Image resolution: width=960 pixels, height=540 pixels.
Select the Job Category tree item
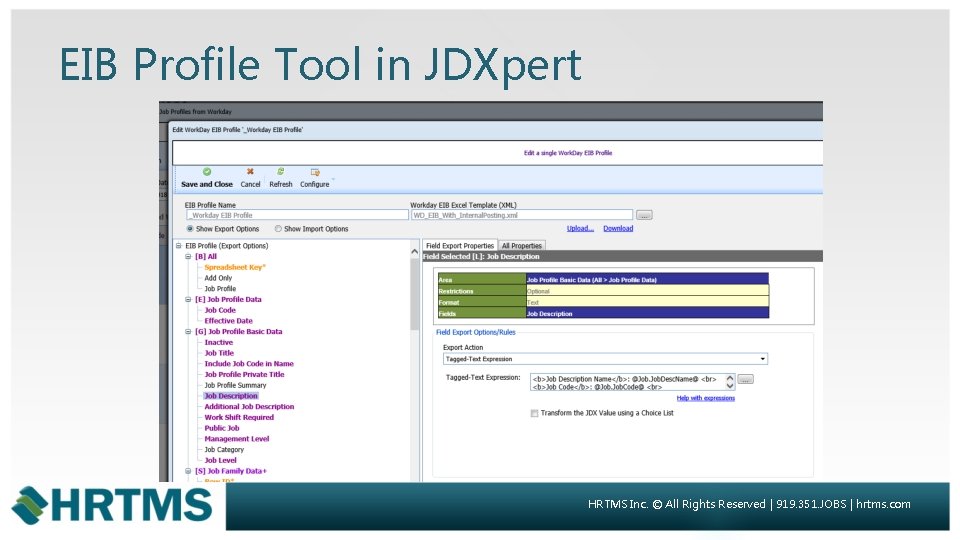coord(224,450)
